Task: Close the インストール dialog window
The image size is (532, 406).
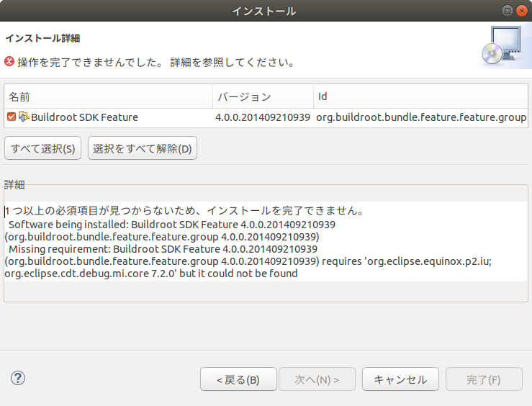Action: click(x=522, y=11)
